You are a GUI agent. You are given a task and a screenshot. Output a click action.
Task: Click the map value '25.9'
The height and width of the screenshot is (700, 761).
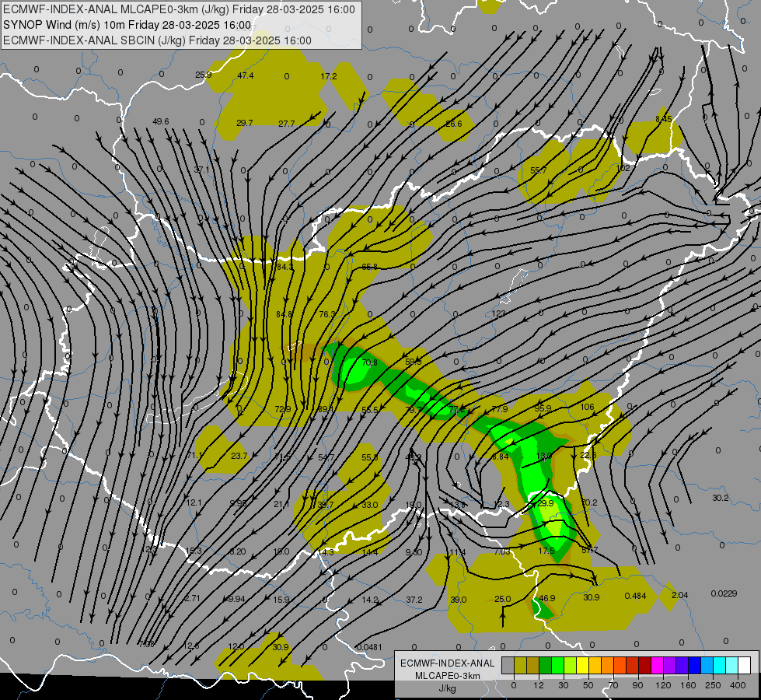point(204,75)
